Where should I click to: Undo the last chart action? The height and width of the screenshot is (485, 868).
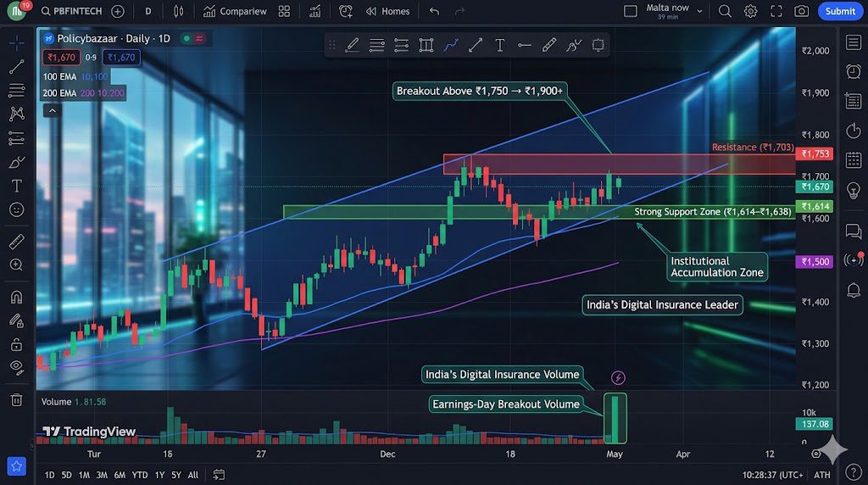[435, 11]
